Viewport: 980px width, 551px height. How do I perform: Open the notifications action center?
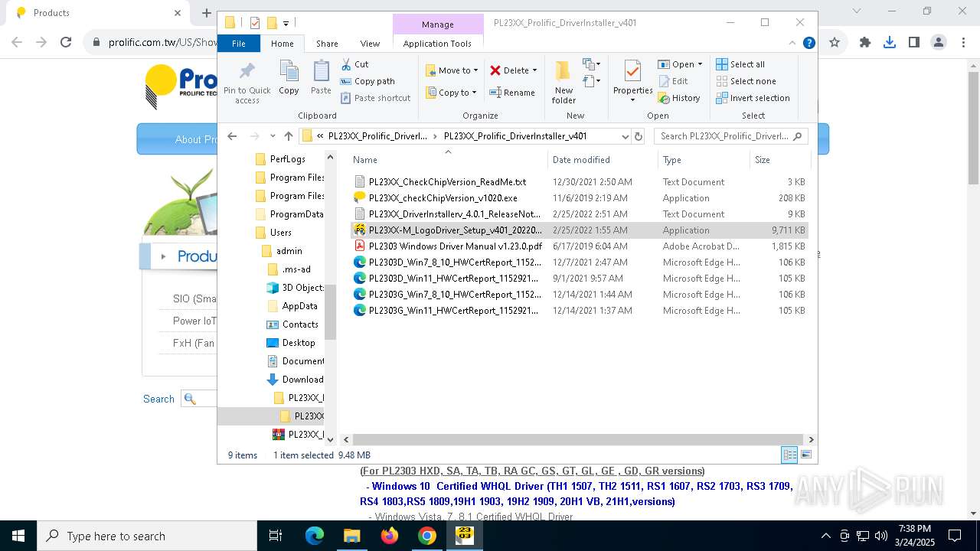(955, 536)
